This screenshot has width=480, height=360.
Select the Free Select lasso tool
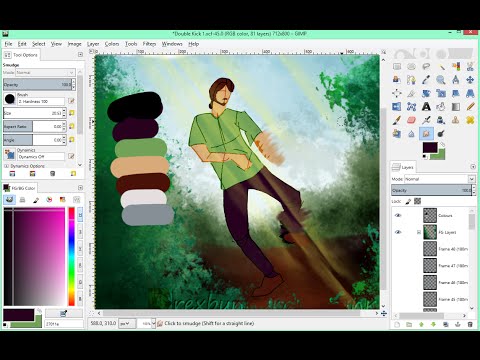pyautogui.click(x=426, y=66)
